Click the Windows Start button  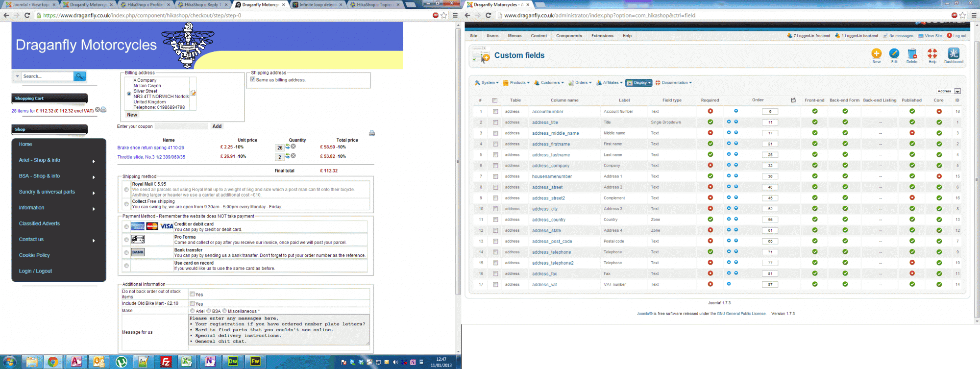pyautogui.click(x=9, y=362)
